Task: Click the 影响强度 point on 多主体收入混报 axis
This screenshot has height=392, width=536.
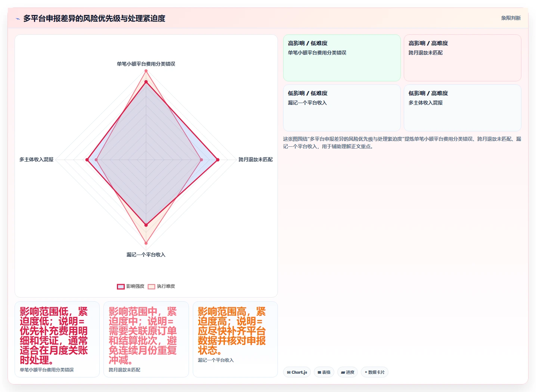Action: pyautogui.click(x=87, y=160)
